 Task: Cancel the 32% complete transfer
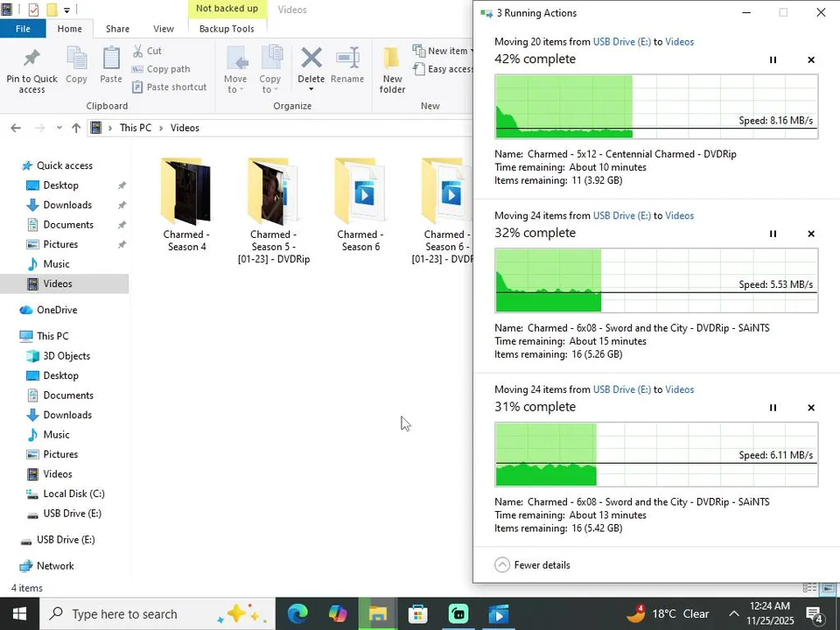(x=811, y=234)
